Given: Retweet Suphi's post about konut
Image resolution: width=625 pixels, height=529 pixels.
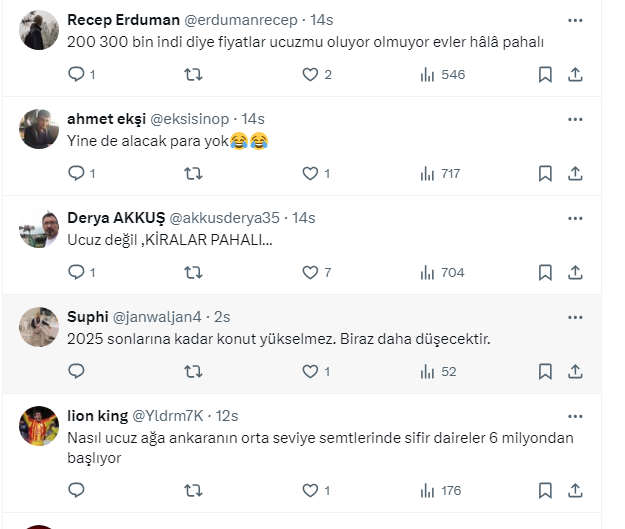Looking at the screenshot, I should click(194, 371).
